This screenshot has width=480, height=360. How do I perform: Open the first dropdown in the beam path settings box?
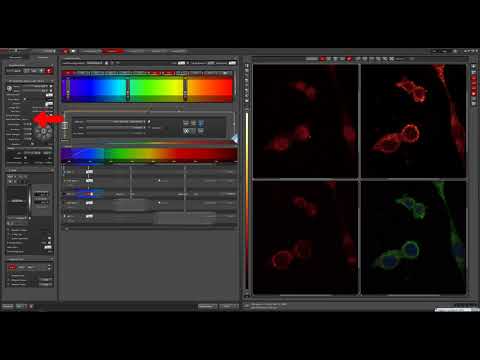[117, 122]
